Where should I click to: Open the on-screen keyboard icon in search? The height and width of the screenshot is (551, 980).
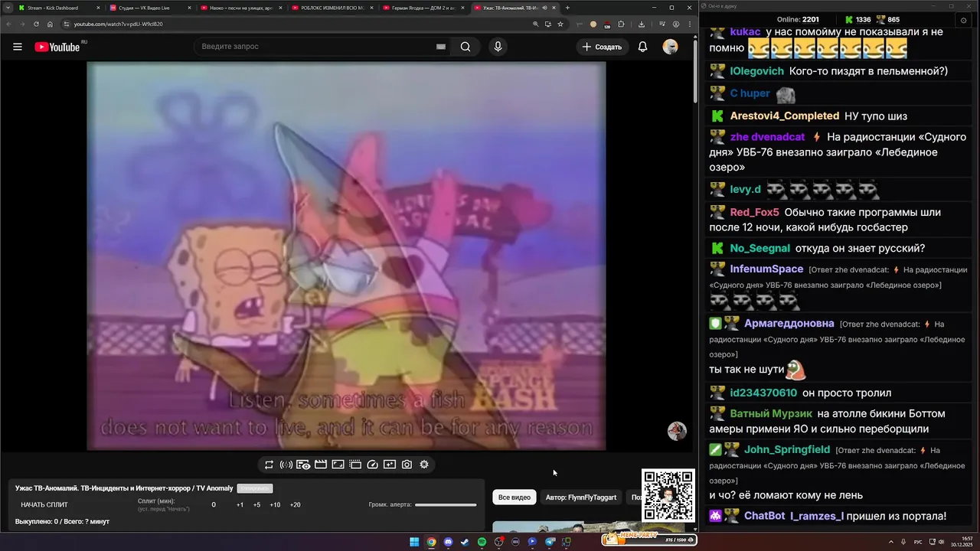tap(441, 47)
